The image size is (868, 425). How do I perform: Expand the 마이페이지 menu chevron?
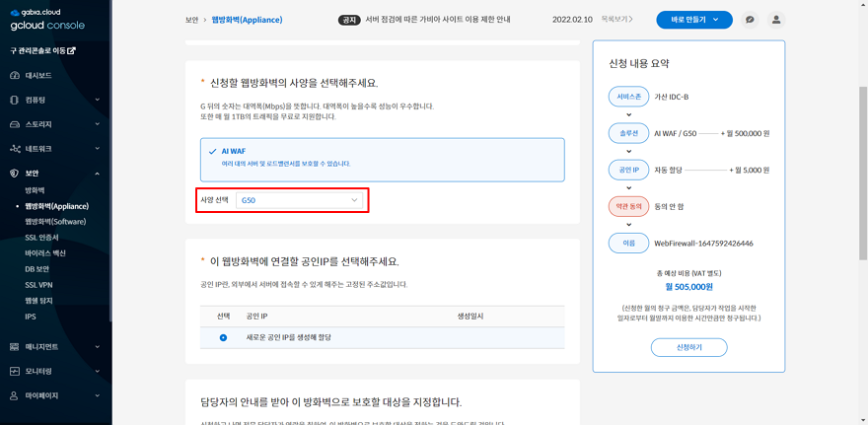(97, 395)
